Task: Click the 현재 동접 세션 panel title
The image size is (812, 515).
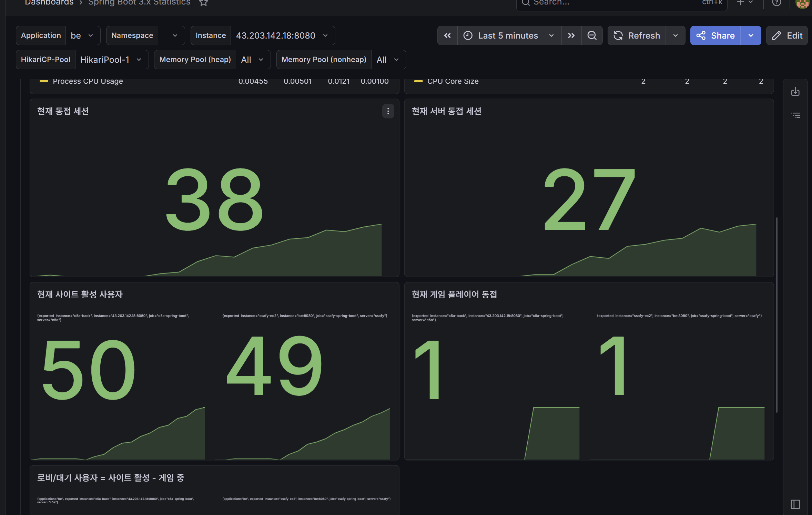Action: tap(63, 111)
